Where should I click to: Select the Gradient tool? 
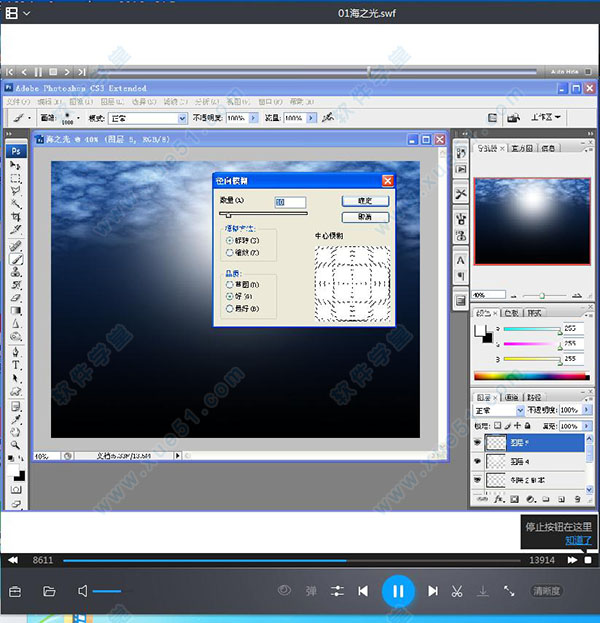16,311
